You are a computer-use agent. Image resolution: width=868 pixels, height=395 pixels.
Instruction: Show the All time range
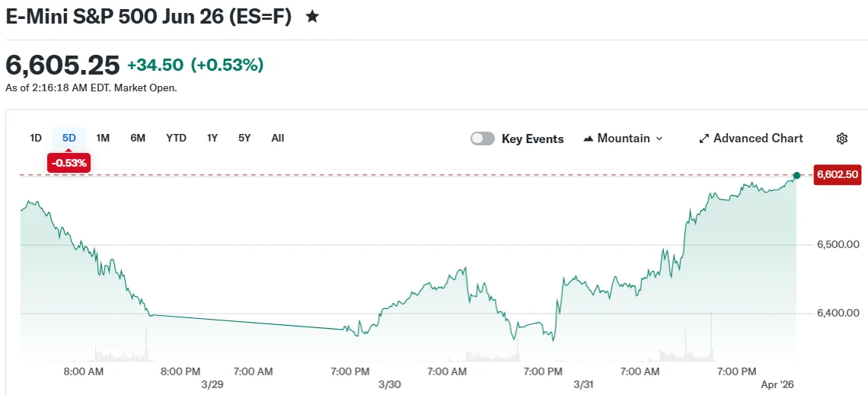(x=278, y=138)
